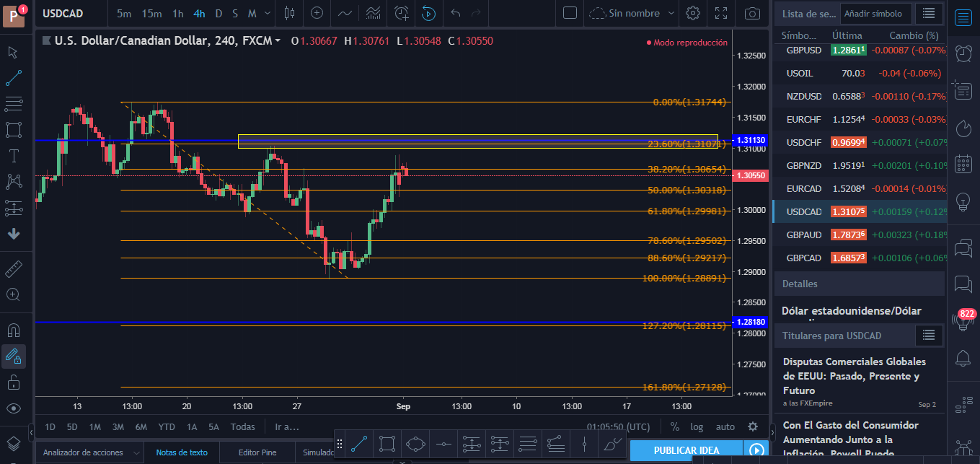The width and height of the screenshot is (980, 464).
Task: Open chart settings gear in top toolbar
Action: pyautogui.click(x=693, y=13)
